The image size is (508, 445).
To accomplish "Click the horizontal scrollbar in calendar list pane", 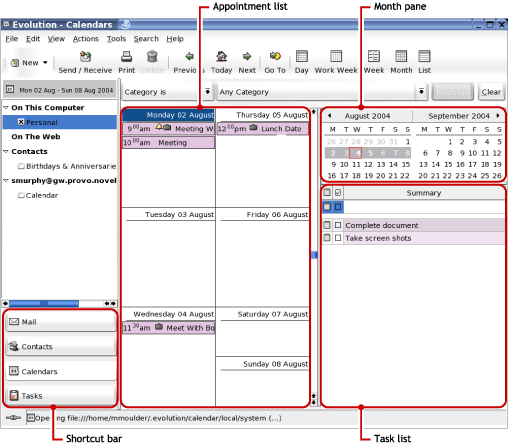I will [44, 303].
